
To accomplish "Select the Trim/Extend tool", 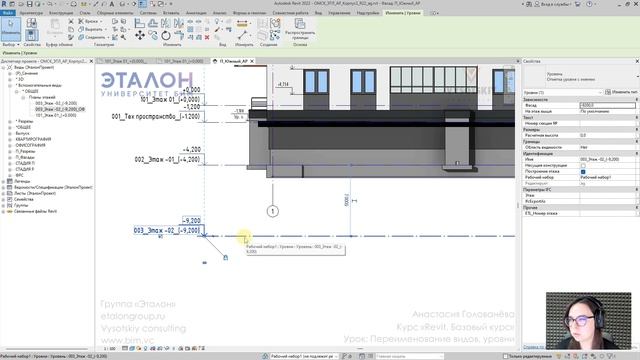I will tap(179, 36).
